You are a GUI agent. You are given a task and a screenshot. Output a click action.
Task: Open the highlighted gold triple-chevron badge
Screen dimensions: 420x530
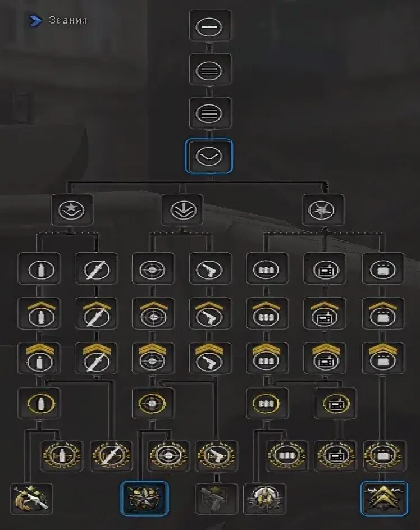click(384, 499)
